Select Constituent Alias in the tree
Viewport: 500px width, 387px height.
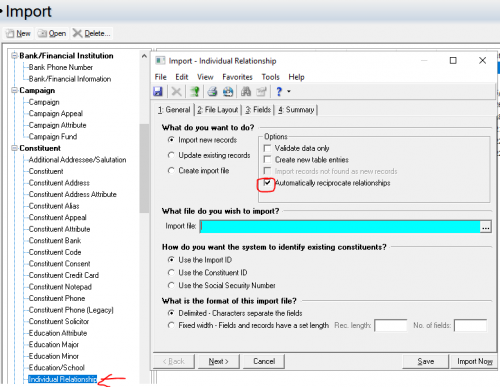pyautogui.click(x=54, y=206)
